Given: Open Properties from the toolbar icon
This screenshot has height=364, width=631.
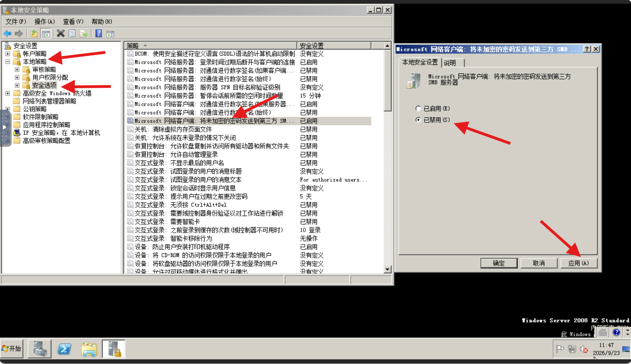Looking at the screenshot, I should pyautogui.click(x=72, y=34).
